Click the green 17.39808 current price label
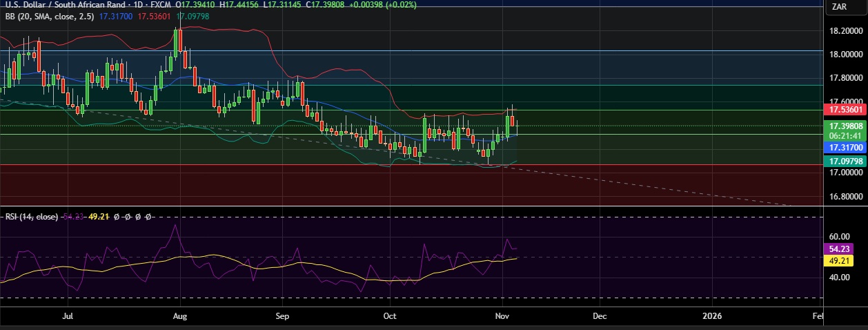This screenshot has height=330, width=868. [845, 126]
